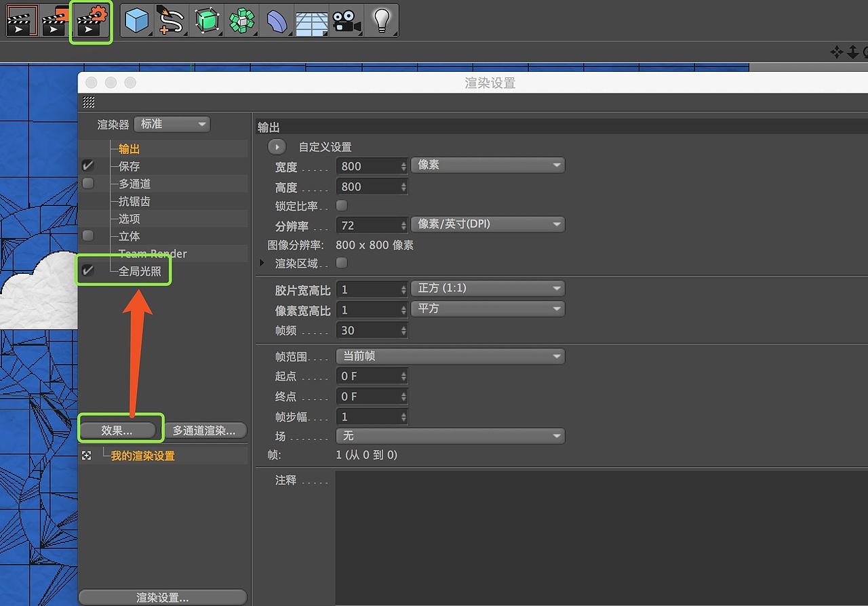Click the render preset icon beside 我的渲染设置
Viewport: 868px width, 606px height.
point(87,456)
